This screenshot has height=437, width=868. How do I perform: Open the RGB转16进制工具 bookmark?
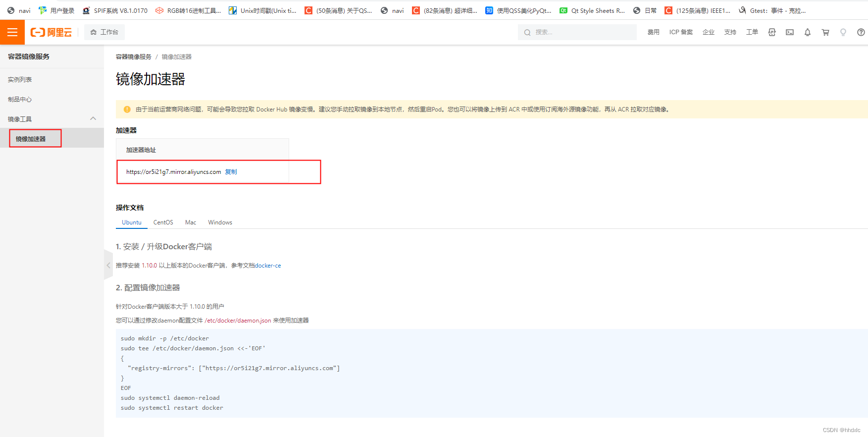[188, 10]
